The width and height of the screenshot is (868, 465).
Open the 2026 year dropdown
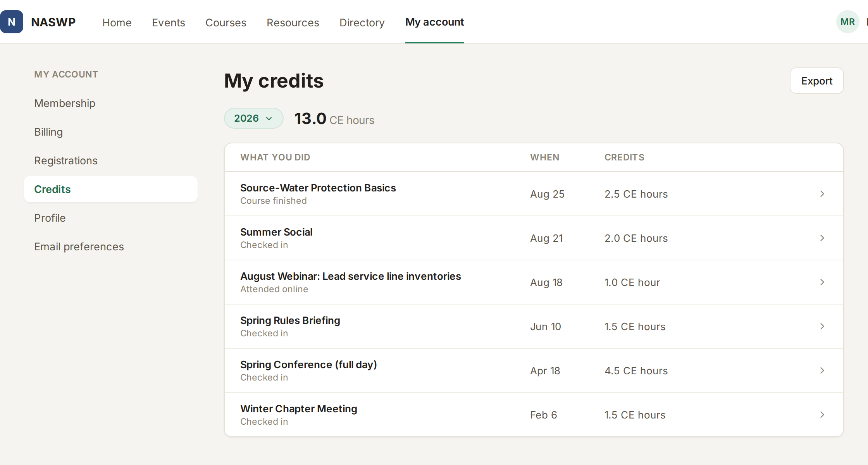254,118
